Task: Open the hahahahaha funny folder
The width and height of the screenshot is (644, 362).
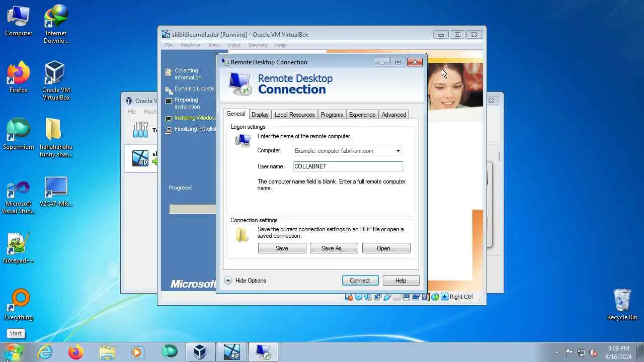Action: [x=56, y=137]
